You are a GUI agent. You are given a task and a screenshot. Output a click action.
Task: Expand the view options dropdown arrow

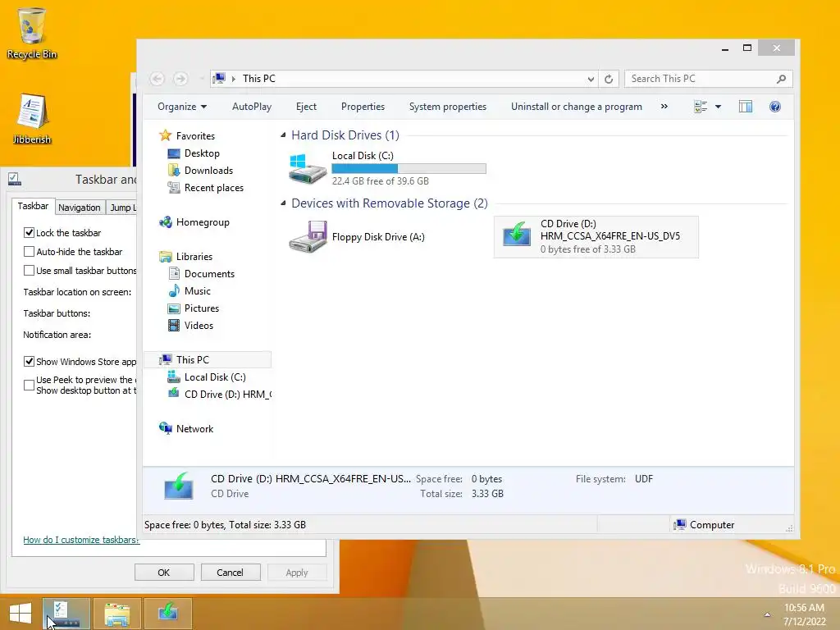coord(719,107)
